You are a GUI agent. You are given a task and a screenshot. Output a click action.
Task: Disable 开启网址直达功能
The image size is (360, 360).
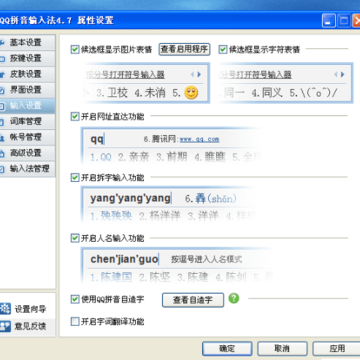click(75, 117)
